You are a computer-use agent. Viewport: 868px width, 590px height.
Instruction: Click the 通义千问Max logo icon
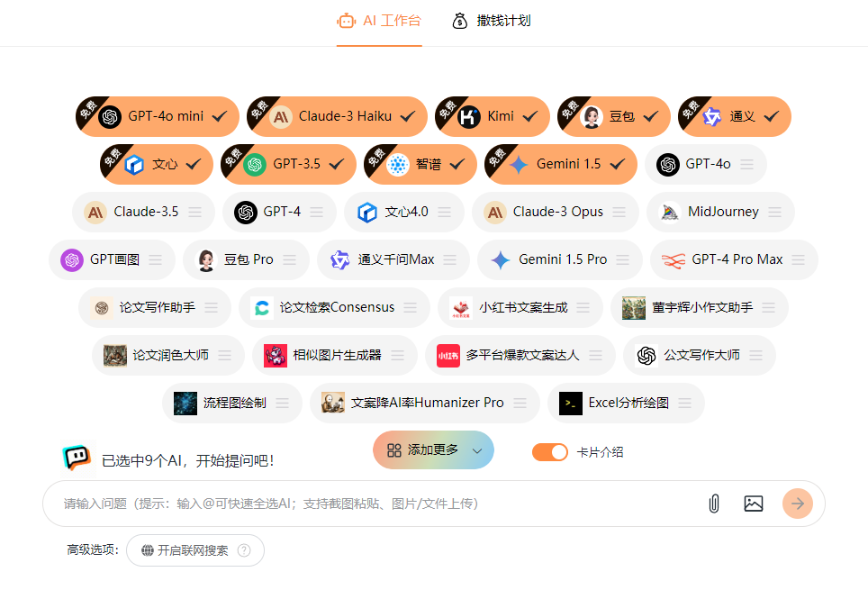point(339,259)
